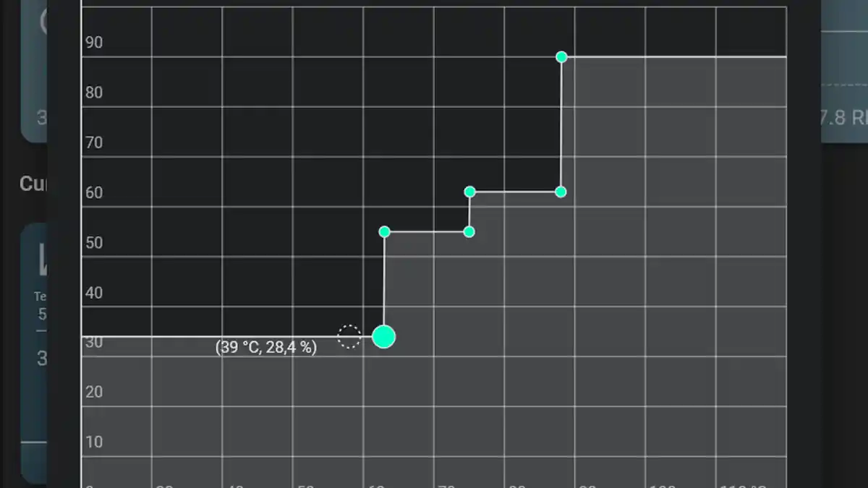Click the top flat curve line right of the topmost point
Viewport: 868px width, 488px height.
(x=673, y=56)
